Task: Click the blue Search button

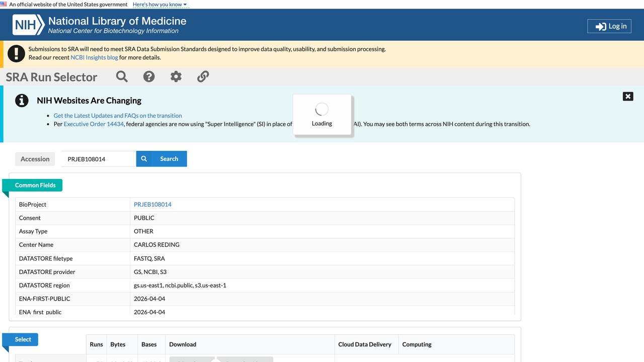Action: point(162,159)
